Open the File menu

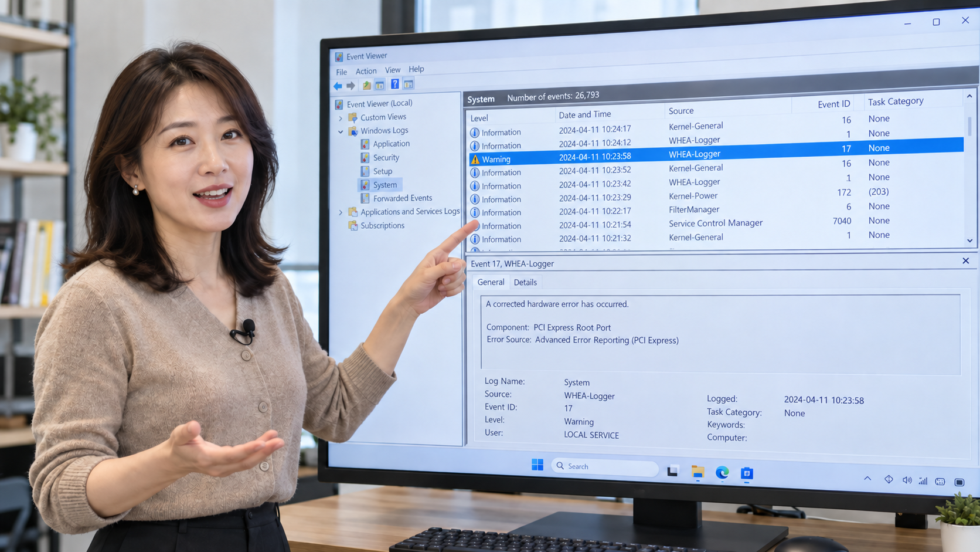342,72
